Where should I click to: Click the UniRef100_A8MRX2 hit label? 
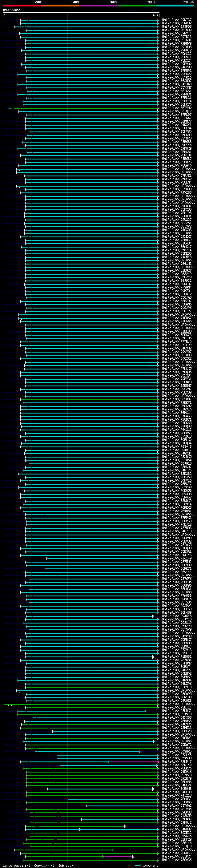click(x=176, y=711)
